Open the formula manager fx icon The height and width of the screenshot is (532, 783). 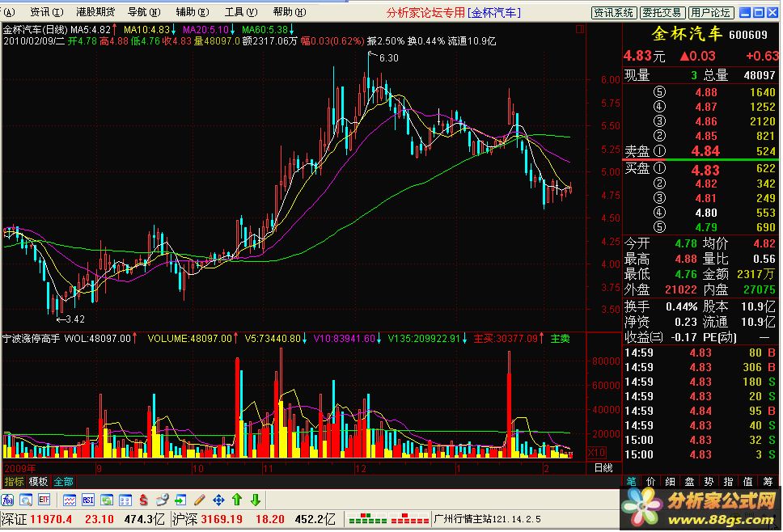click(x=7, y=500)
